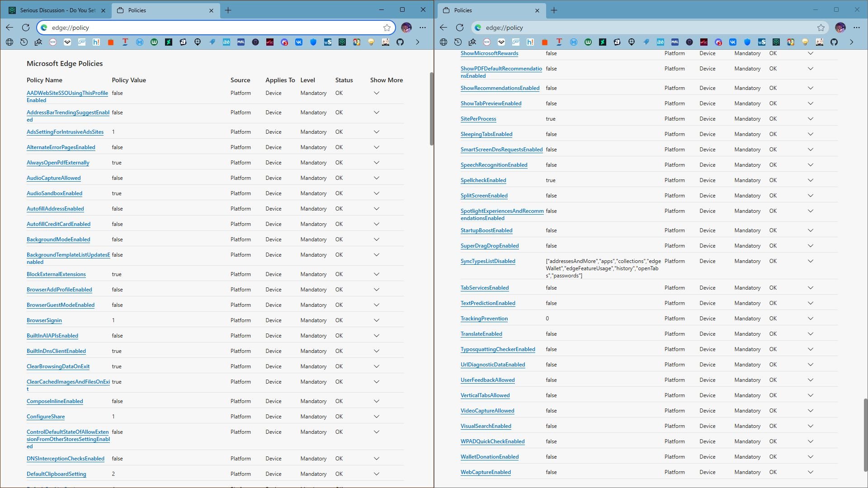Expand details chevron for SitePerProcess row
868x488 pixels.
click(x=811, y=119)
